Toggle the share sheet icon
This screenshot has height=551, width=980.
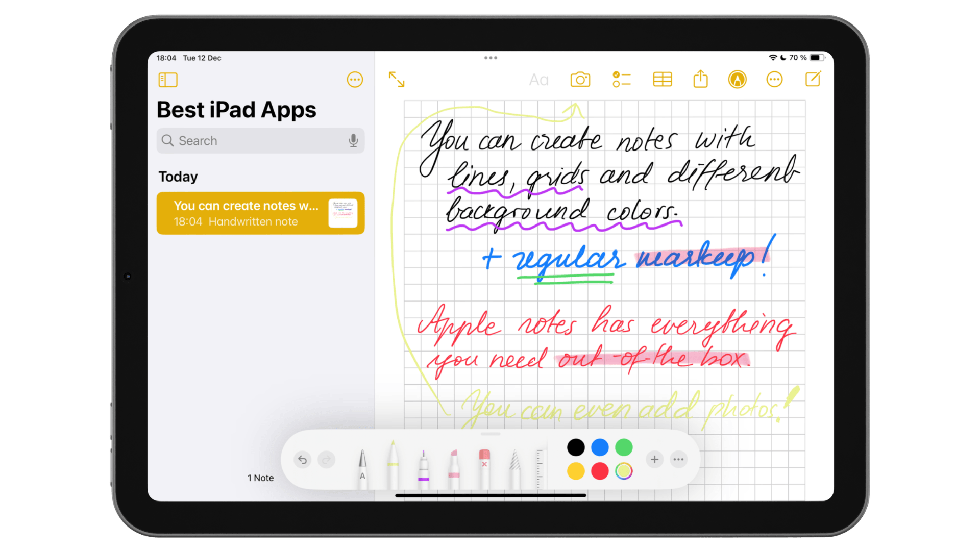click(700, 81)
